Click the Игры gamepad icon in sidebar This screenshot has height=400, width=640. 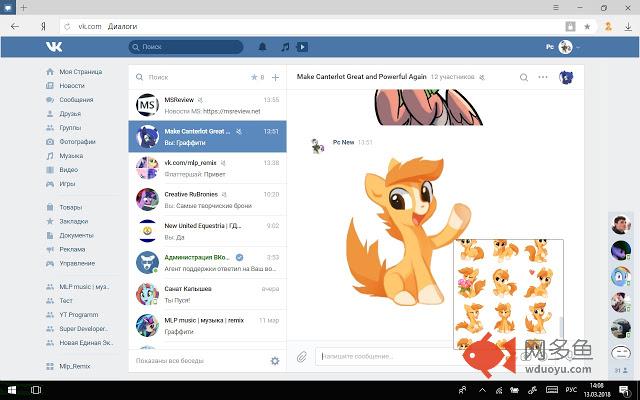point(50,184)
